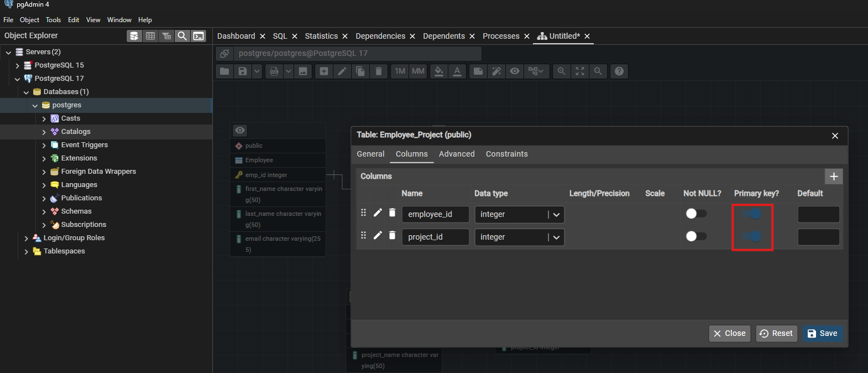Click the fill color icon in toolbar
868x373 pixels.
pos(438,71)
